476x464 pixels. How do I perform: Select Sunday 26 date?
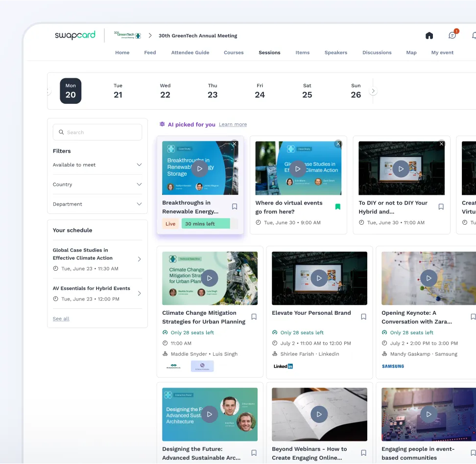tap(356, 91)
